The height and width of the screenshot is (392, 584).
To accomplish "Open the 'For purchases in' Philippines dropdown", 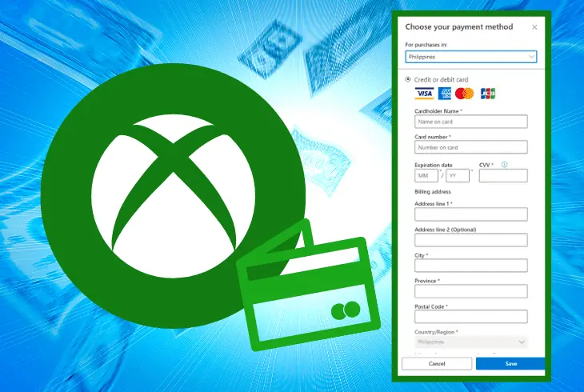I will [470, 57].
